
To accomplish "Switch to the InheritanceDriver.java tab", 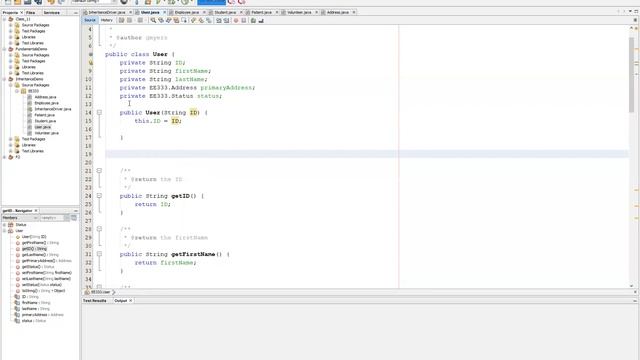I will [x=107, y=12].
